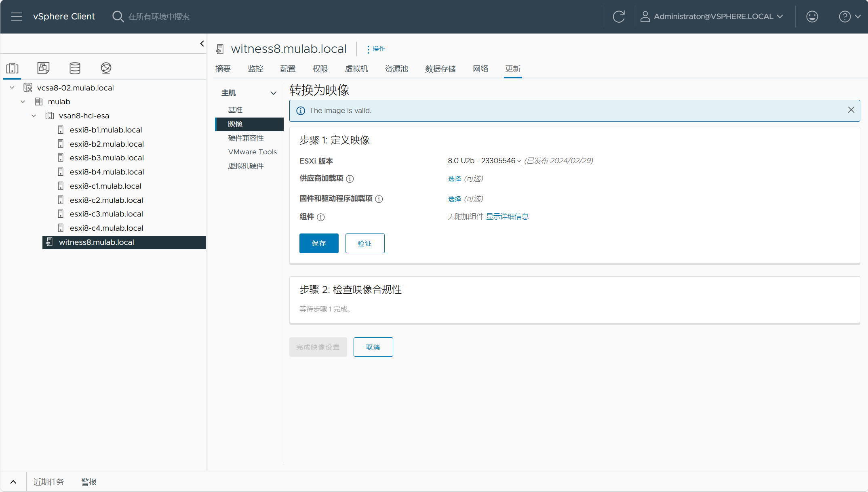Select esxi8-b4.mulab.local in tree
Viewport: 868px width, 492px height.
click(107, 172)
